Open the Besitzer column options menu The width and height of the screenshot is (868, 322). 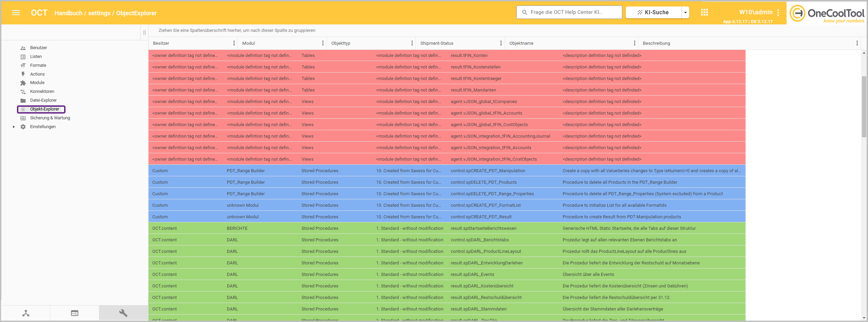pos(234,43)
